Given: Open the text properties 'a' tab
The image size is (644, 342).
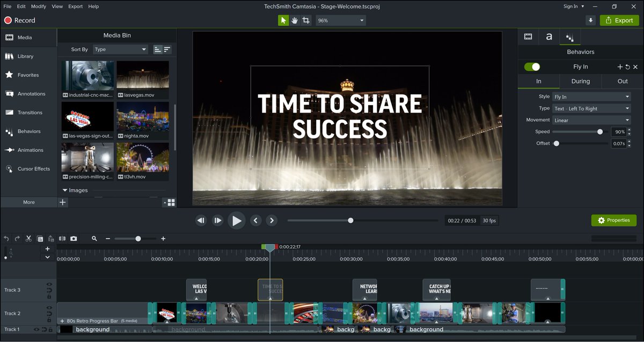Looking at the screenshot, I should tap(549, 36).
